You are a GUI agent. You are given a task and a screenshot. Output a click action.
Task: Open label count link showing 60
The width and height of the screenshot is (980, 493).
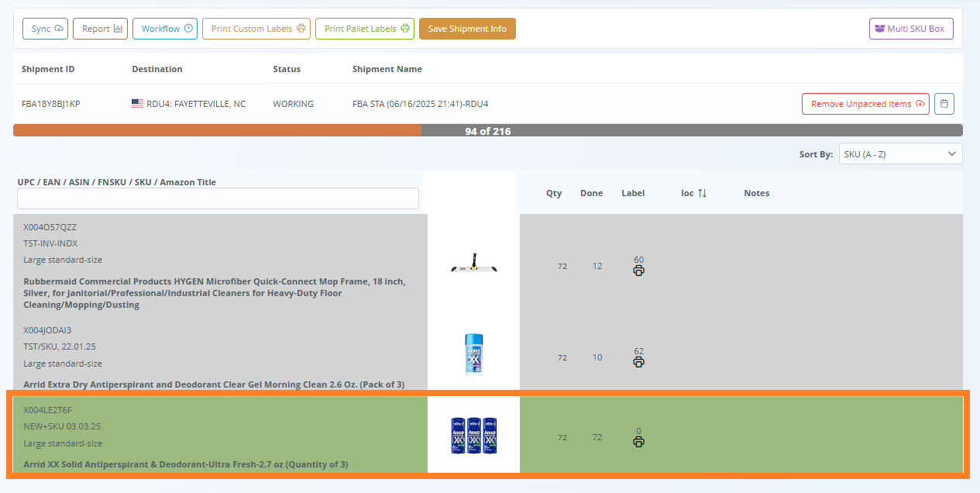coord(638,260)
